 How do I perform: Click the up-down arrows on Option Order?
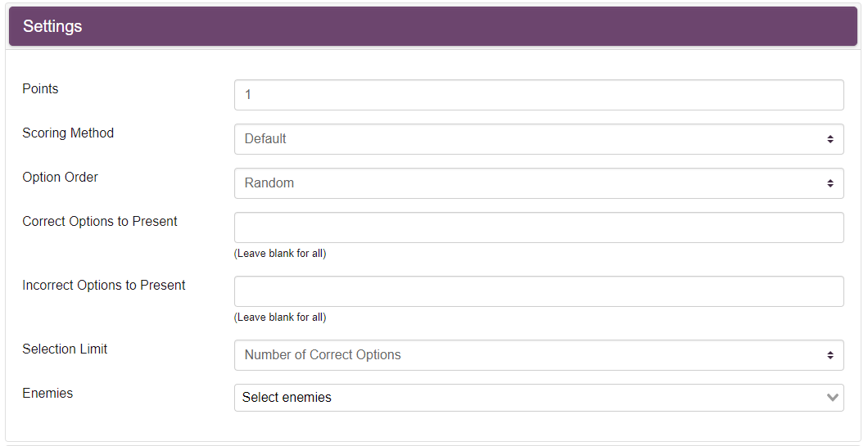(x=830, y=183)
